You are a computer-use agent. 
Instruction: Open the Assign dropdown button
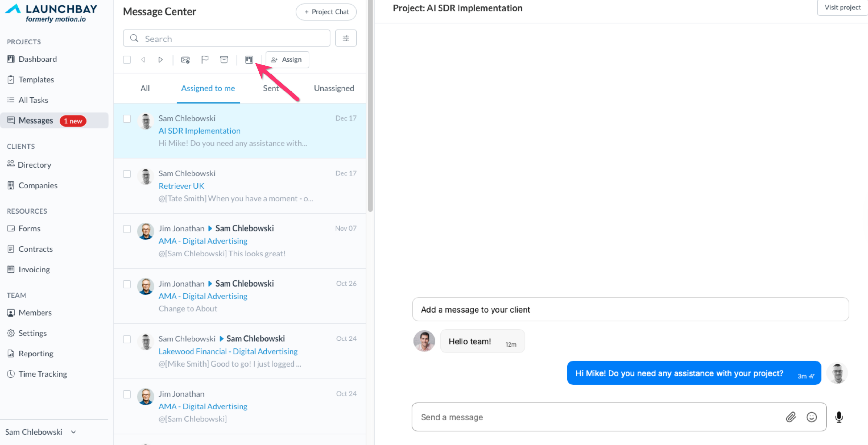pyautogui.click(x=287, y=60)
